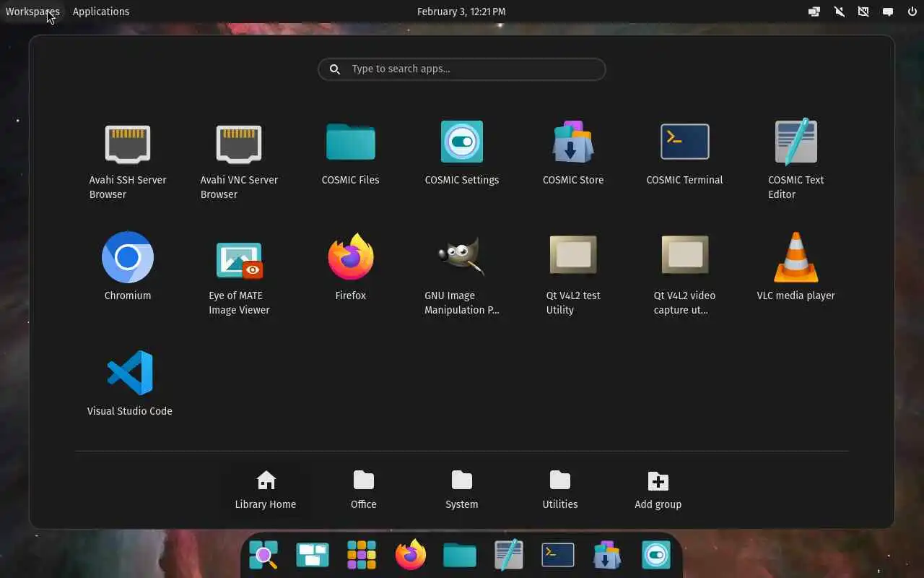Click Add group button

(658, 490)
